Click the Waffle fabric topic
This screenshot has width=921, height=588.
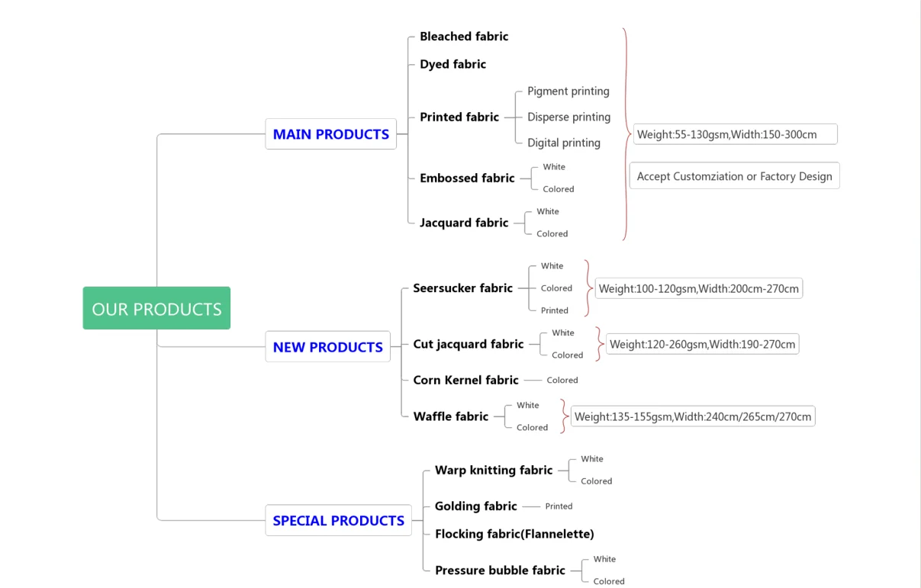click(450, 416)
